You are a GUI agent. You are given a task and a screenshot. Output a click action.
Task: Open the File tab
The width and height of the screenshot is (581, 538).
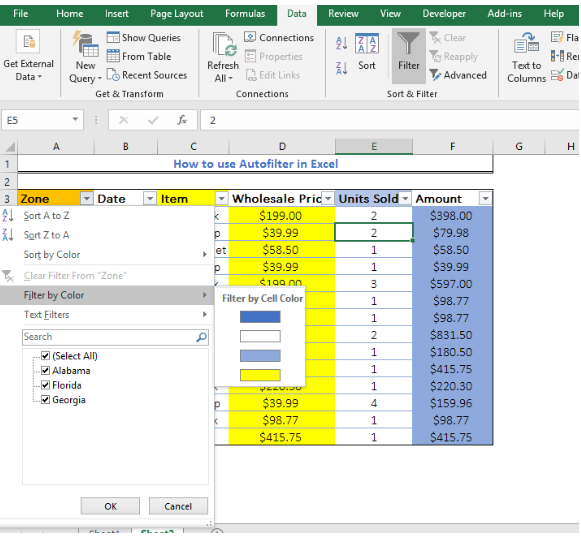(20, 14)
